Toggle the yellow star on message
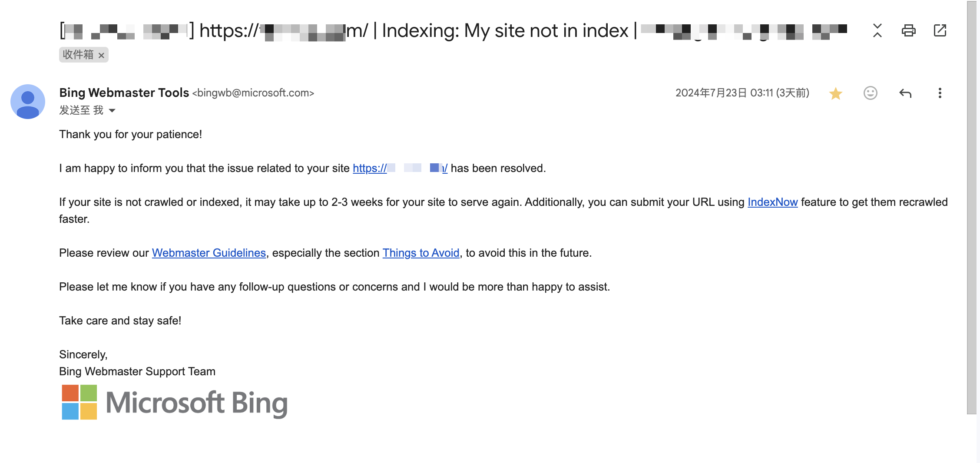 (836, 93)
